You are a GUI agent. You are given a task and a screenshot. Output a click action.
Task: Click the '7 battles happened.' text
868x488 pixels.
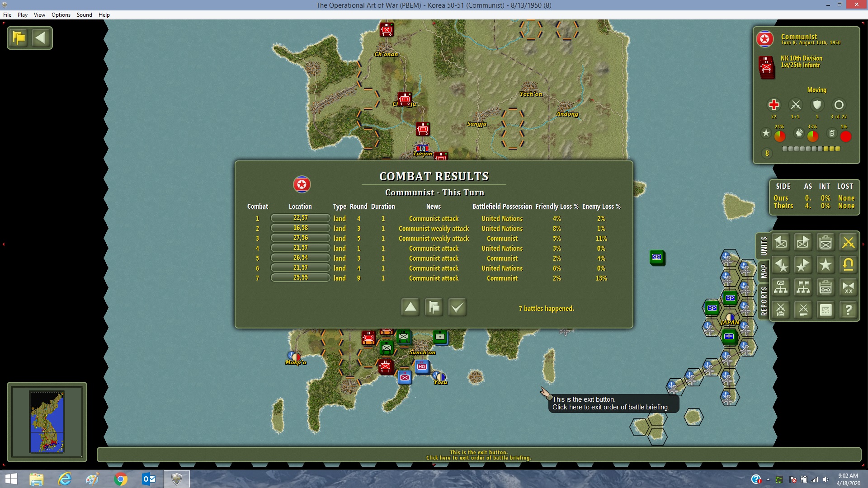pos(546,309)
